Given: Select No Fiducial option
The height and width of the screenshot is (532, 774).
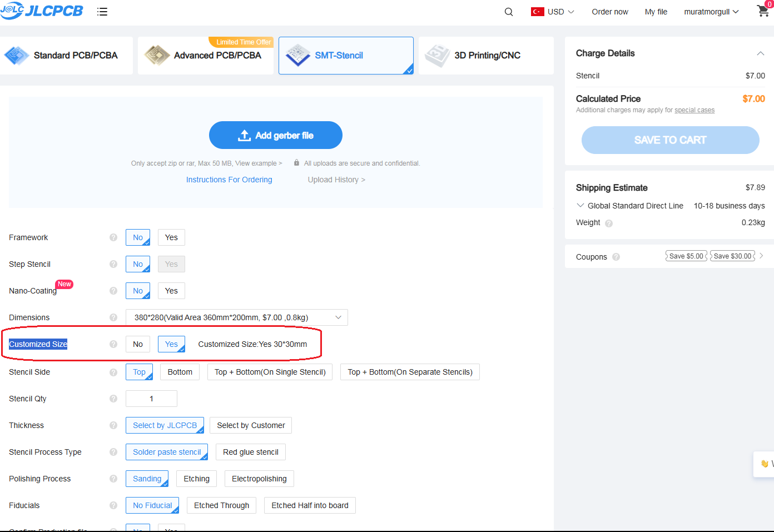Looking at the screenshot, I should 152,505.
